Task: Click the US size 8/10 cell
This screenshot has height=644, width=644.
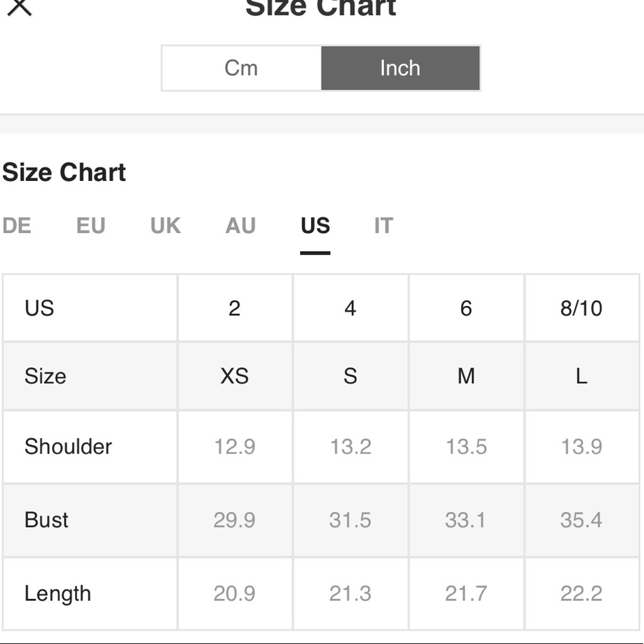Action: [x=581, y=308]
